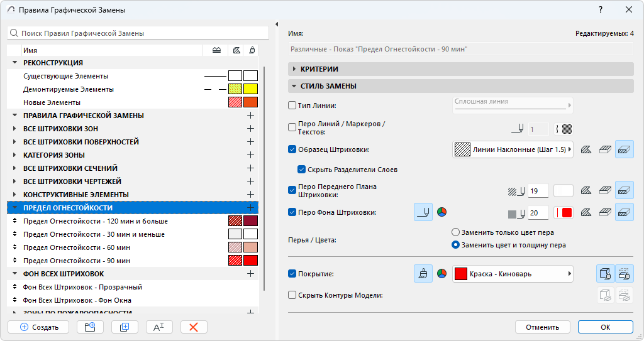This screenshot has width=644, height=341.
Task: Select rule Фон Всех Штриховок - Прозрачный
Action: (133, 287)
